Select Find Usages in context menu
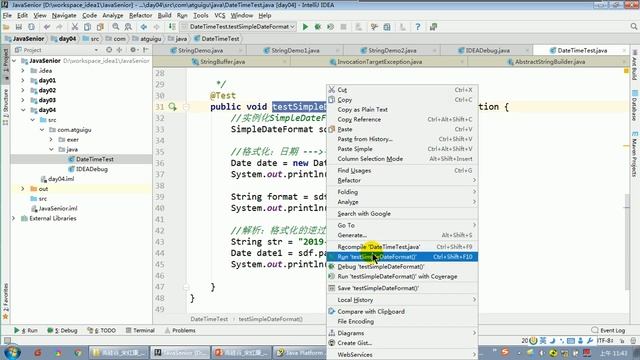640x360 pixels. pos(402,171)
